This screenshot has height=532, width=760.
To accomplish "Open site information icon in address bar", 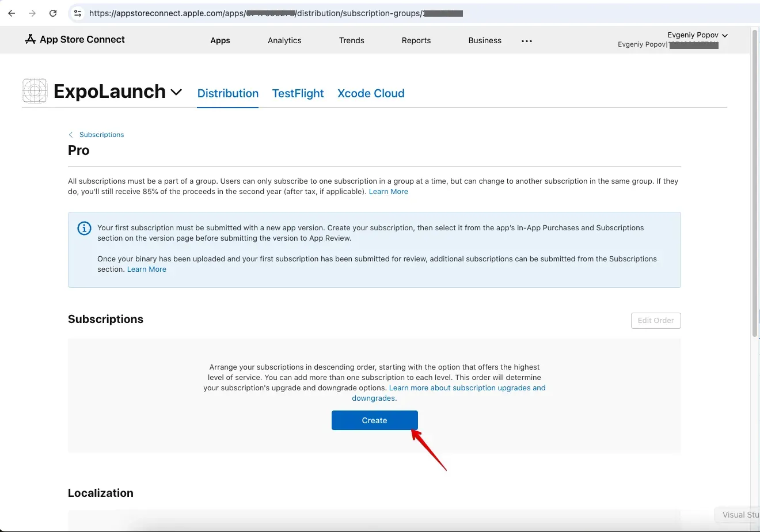I will pyautogui.click(x=78, y=13).
